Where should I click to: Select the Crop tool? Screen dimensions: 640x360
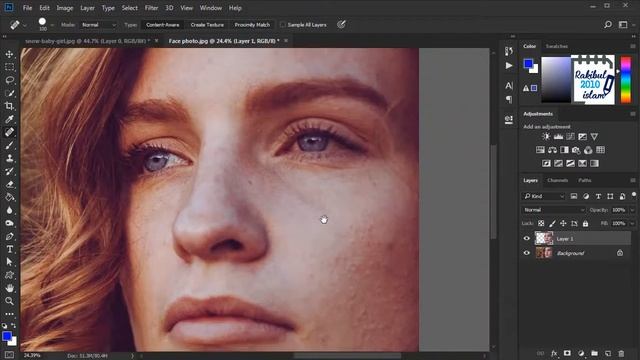click(9, 106)
